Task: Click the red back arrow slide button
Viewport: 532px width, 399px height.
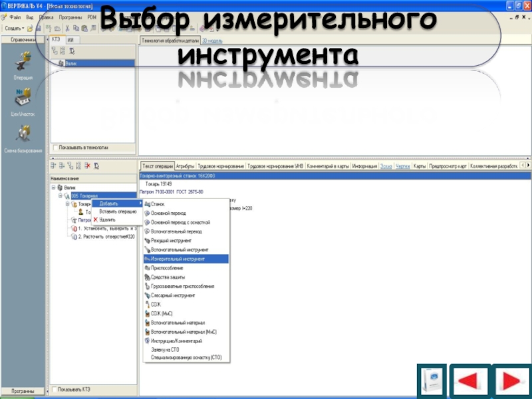Action: 470,380
